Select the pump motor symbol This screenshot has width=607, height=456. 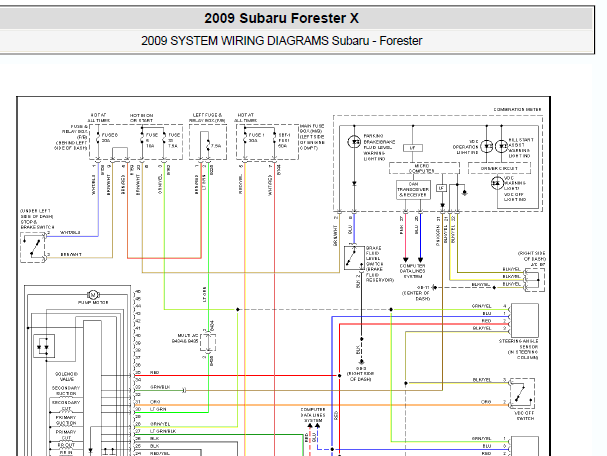pyautogui.click(x=93, y=295)
